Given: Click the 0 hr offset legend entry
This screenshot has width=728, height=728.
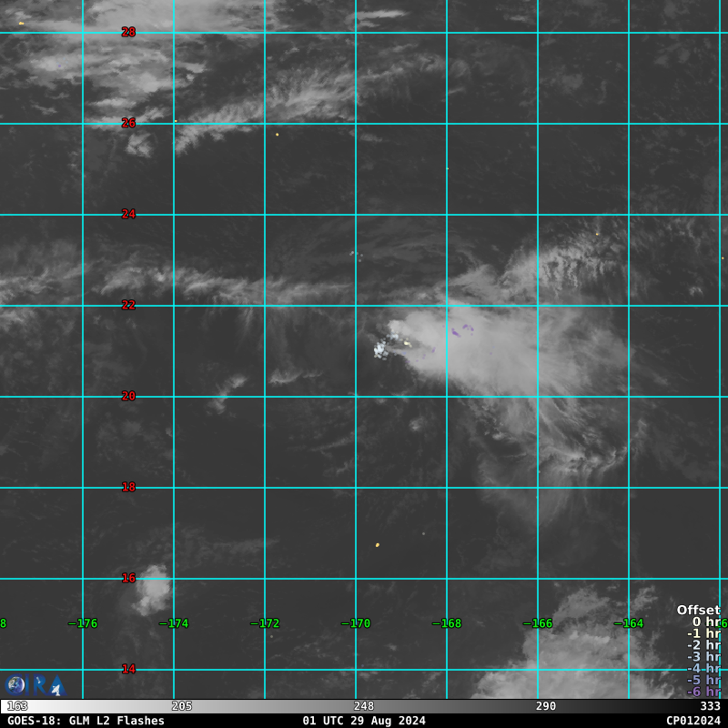Looking at the screenshot, I should (x=706, y=622).
